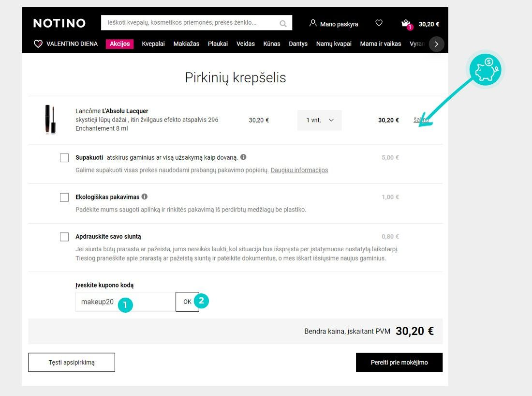532x396 pixels.
Task: Check Apdrauskite savo siuntą option
Action: (x=64, y=236)
